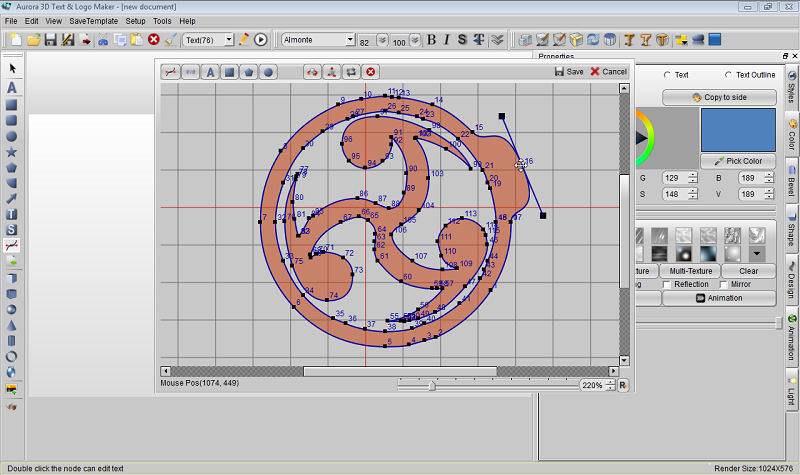800x475 pixels.
Task: Click the text 'A' tool in left toolbar
Action: click(x=12, y=88)
